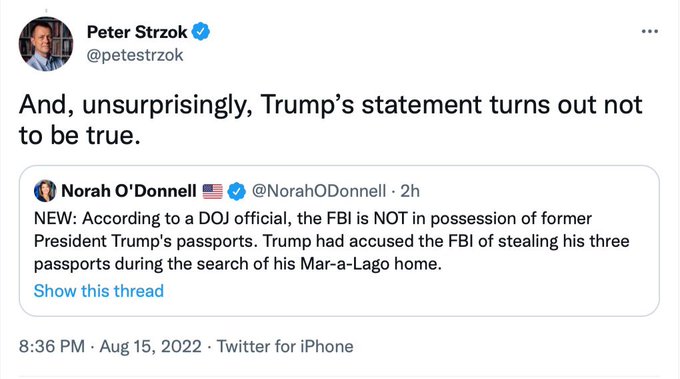The height and width of the screenshot is (379, 680).
Task: Click the 8:36 PM timestamp
Action: [x=52, y=346]
